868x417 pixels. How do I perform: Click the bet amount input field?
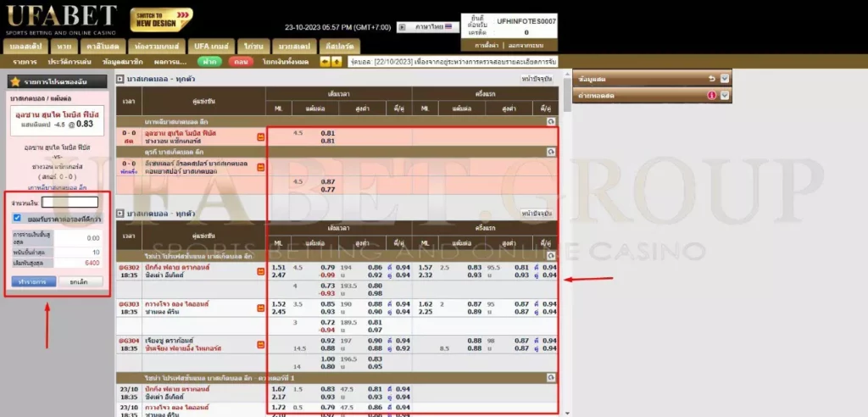click(x=70, y=203)
